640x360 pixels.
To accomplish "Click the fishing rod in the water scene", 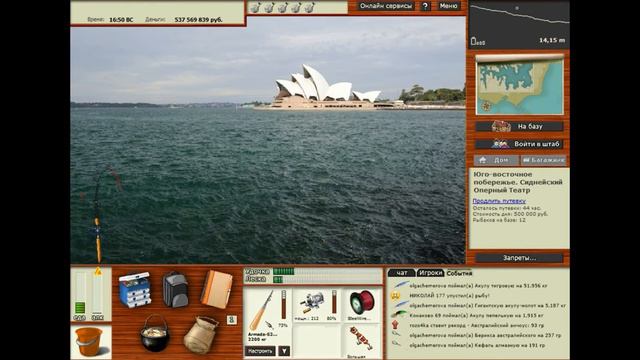I will [98, 216].
